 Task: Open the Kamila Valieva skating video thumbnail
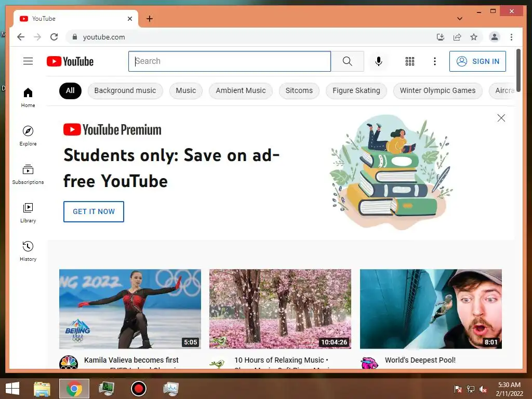click(130, 309)
